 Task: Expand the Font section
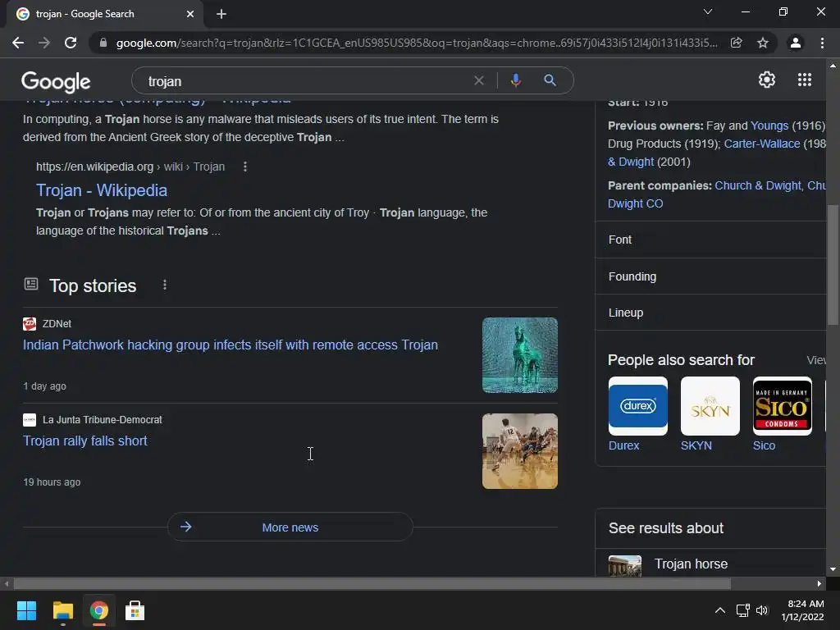pyautogui.click(x=710, y=240)
